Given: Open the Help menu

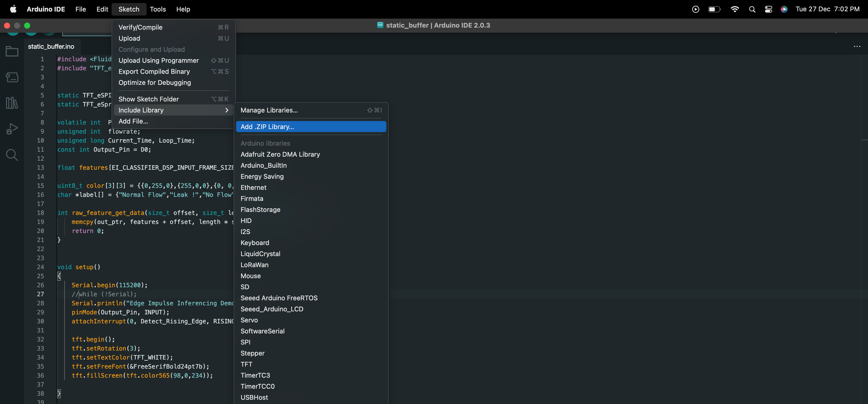Looking at the screenshot, I should tap(183, 9).
